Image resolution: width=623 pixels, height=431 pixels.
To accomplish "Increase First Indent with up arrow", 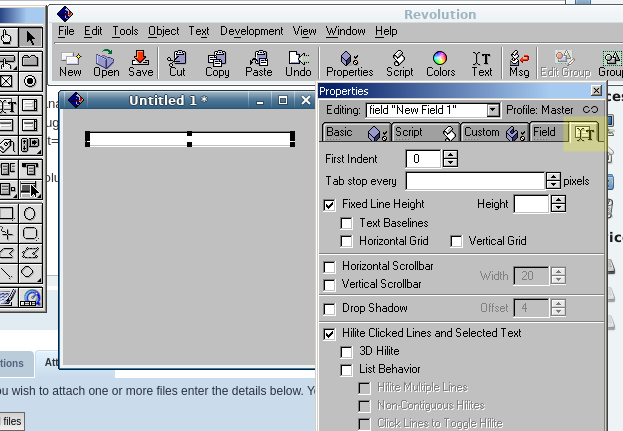I will 450,155.
